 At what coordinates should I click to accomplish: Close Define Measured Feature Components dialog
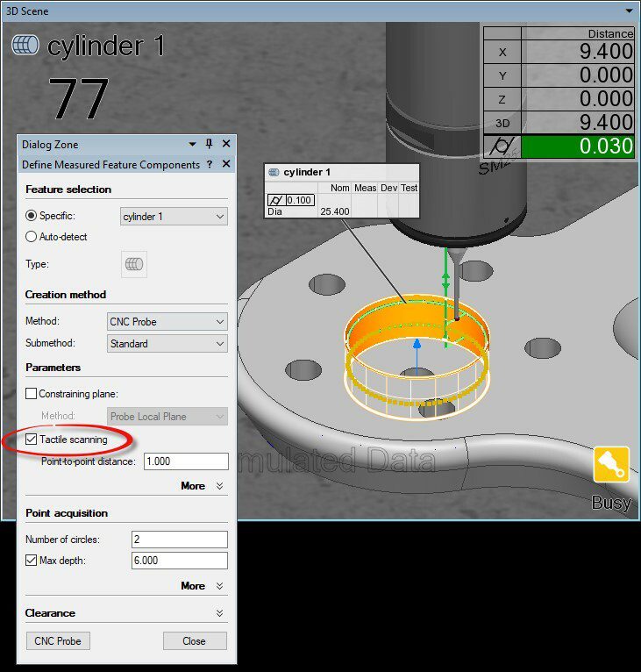coord(226,164)
